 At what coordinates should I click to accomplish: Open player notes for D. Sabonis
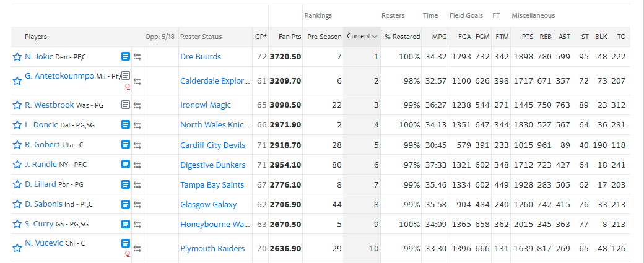tap(126, 204)
